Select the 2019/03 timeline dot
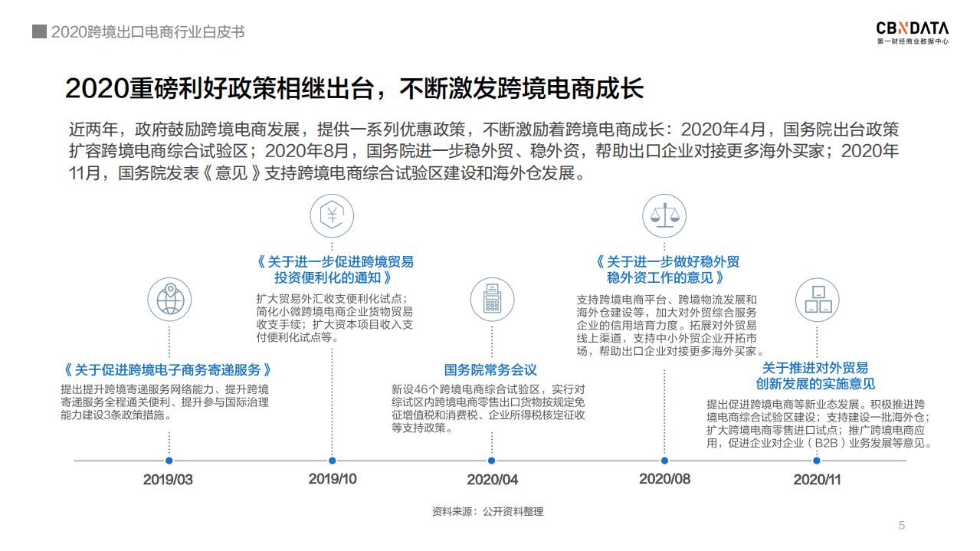Screen dimensions: 980x551 coord(168,462)
